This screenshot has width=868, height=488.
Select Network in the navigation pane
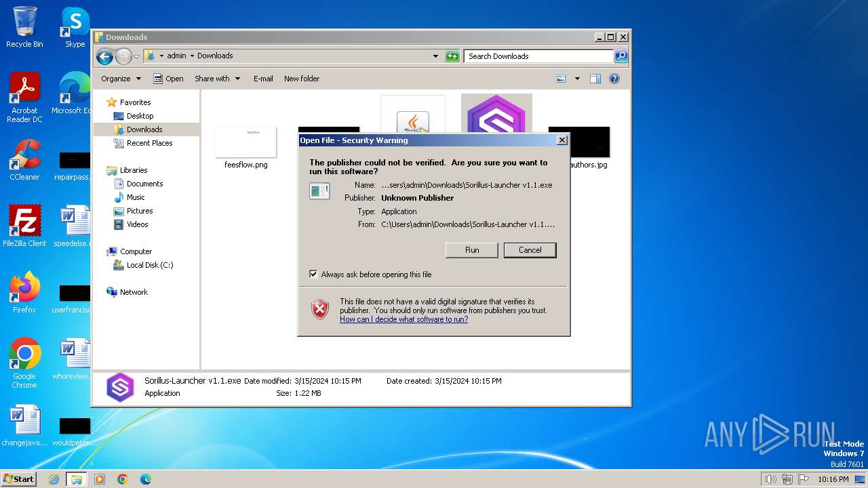click(x=134, y=292)
